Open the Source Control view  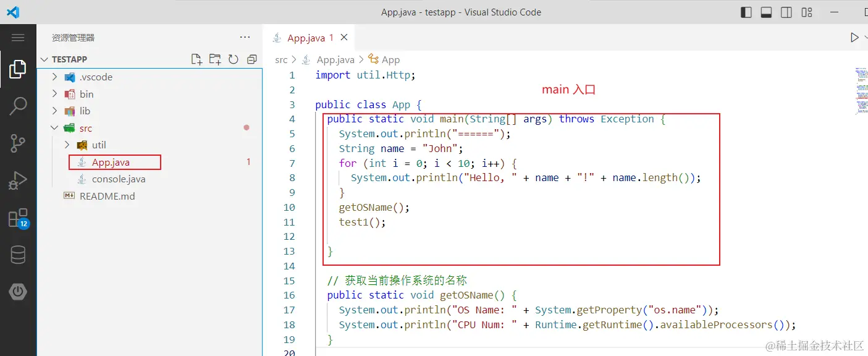click(19, 143)
